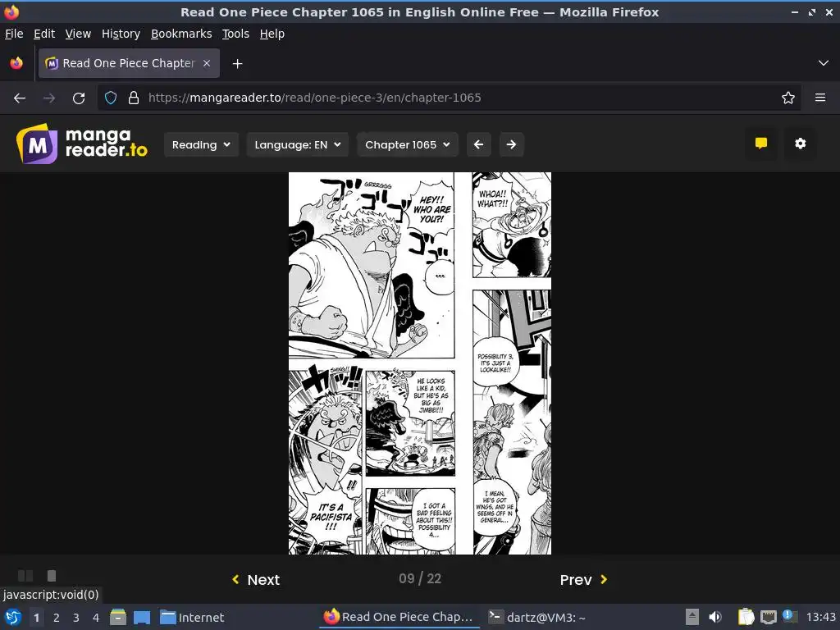Select the Read One Piece Chapter tab
The image size is (840, 630).
[129, 63]
